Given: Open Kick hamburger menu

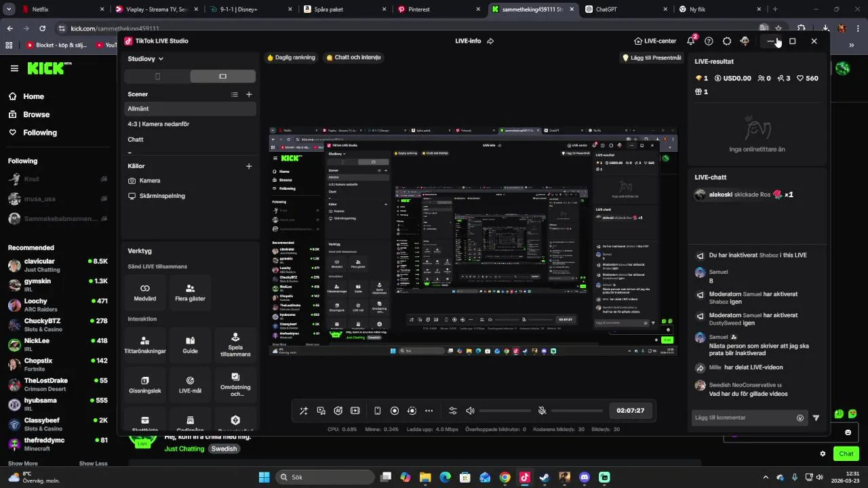Looking at the screenshot, I should click(14, 68).
